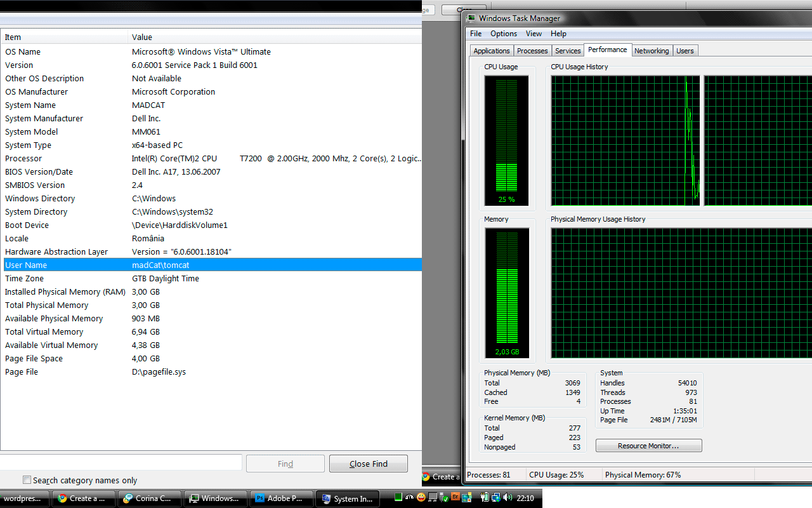812x508 pixels.
Task: Switch to Chrome 'Create a...' taskbar button
Action: tap(83, 498)
